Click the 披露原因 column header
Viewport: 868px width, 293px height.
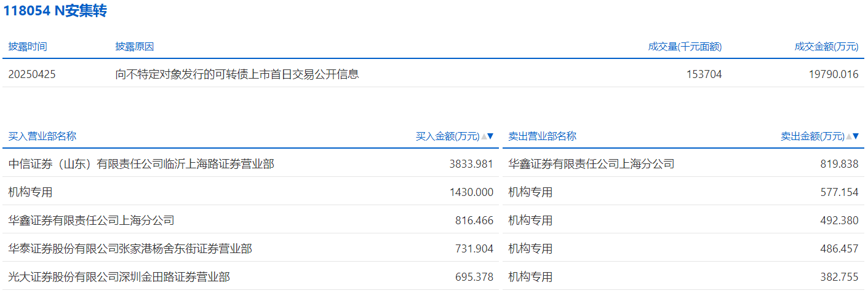coord(134,47)
